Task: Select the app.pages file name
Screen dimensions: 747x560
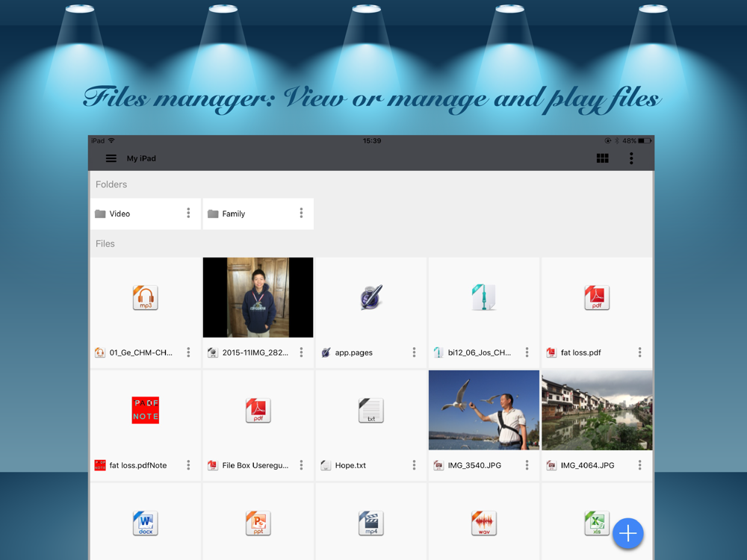Action: (353, 353)
